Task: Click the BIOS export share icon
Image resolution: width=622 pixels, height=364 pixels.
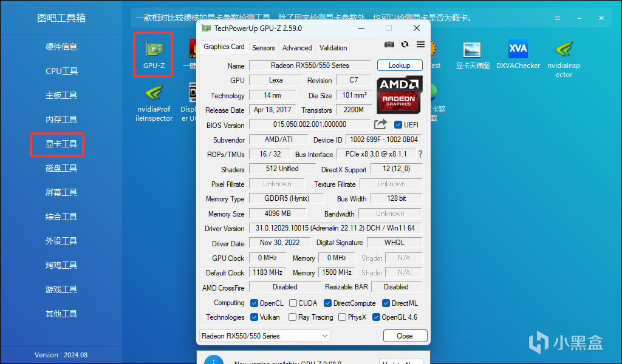Action: (x=380, y=124)
